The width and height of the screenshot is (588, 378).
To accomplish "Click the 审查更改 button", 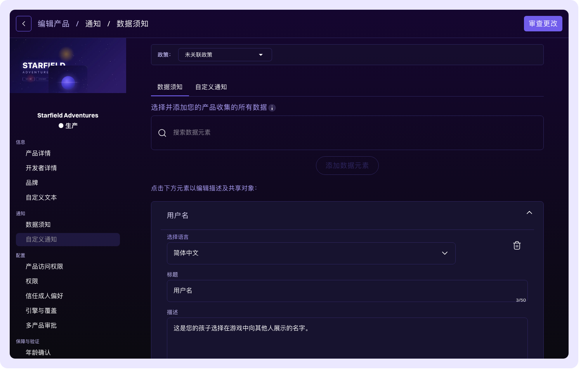I will click(543, 24).
